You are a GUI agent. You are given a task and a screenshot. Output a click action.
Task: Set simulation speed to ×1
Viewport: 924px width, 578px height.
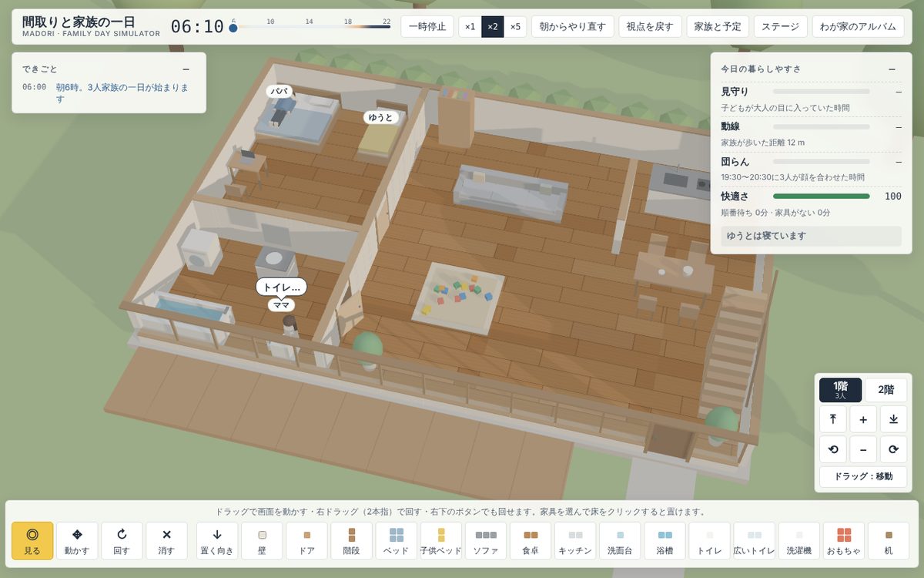(x=470, y=26)
